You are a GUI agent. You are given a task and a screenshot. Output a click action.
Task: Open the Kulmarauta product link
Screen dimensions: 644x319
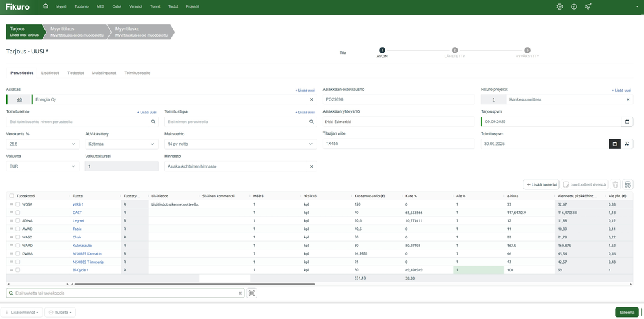(x=82, y=245)
